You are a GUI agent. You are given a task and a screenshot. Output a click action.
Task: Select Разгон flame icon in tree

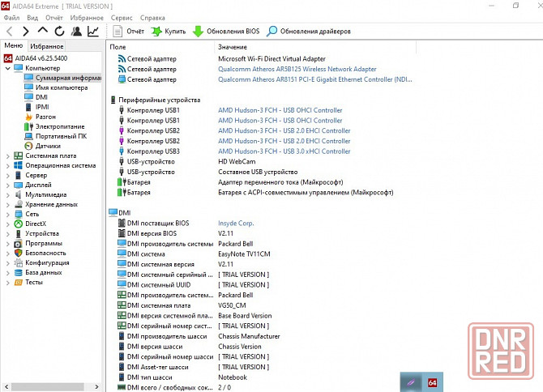pyautogui.click(x=45, y=117)
